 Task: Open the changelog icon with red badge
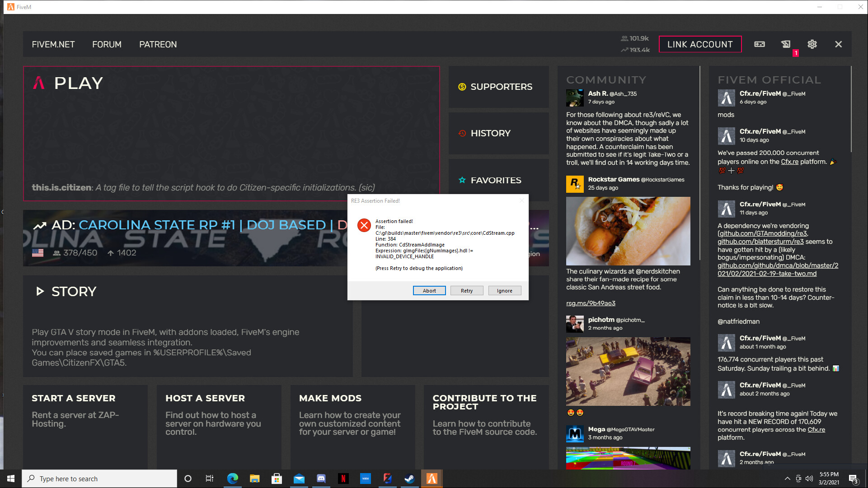coord(786,44)
